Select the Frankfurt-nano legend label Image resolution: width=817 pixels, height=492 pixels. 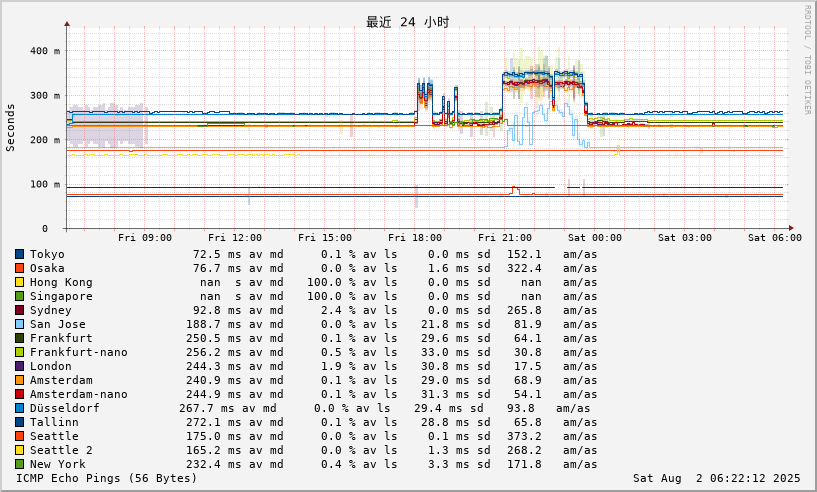pyautogui.click(x=79, y=352)
